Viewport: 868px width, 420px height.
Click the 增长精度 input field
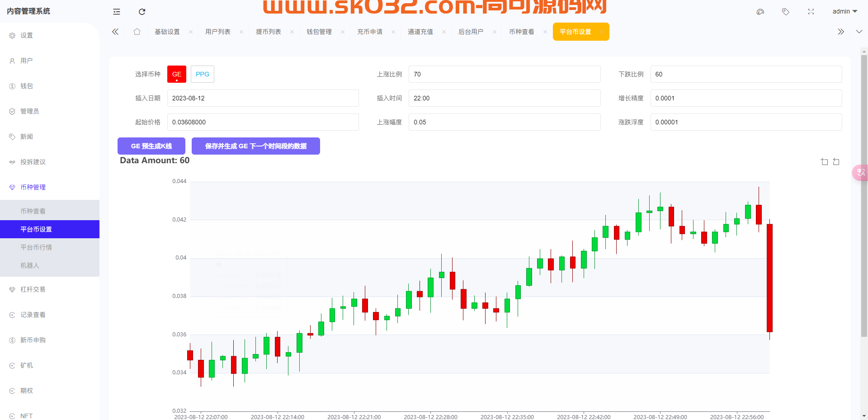point(746,98)
